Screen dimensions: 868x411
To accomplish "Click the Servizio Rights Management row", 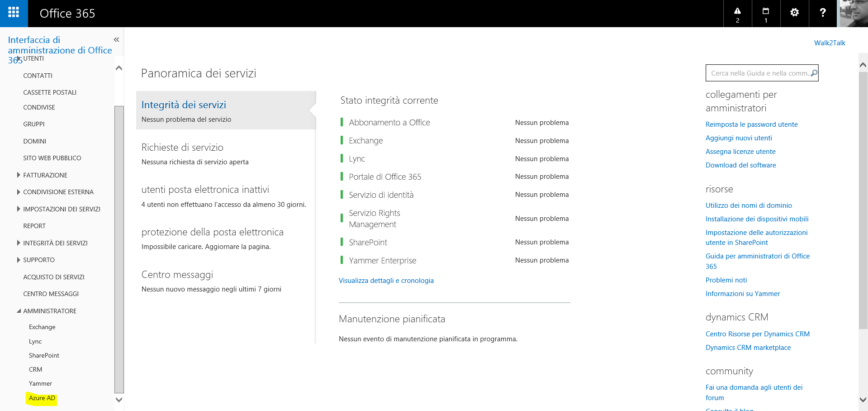I will tap(455, 219).
